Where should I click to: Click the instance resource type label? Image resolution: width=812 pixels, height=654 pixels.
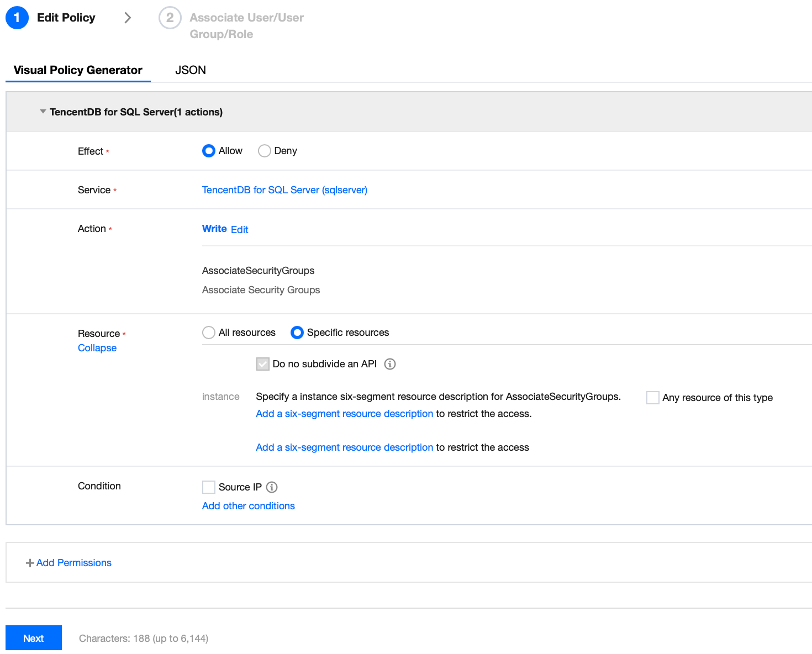click(x=221, y=397)
